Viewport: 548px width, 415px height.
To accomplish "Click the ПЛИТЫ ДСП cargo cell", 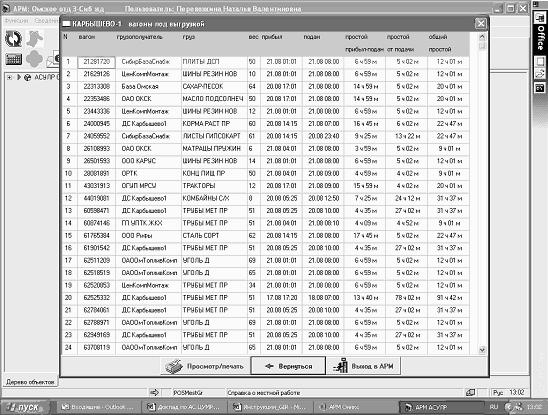I will [214, 62].
